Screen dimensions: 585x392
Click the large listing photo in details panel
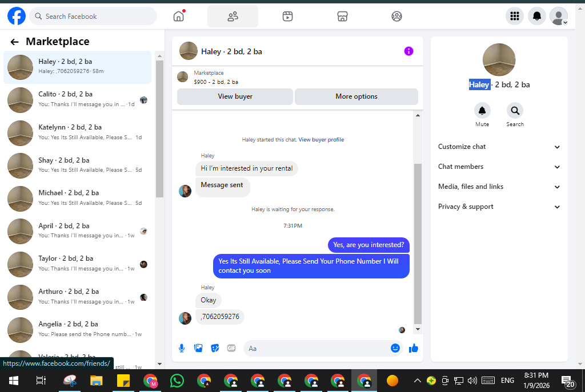pyautogui.click(x=499, y=59)
